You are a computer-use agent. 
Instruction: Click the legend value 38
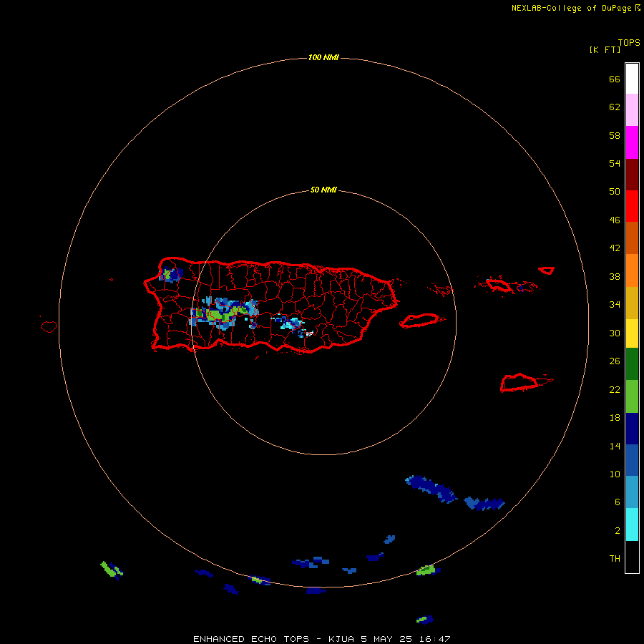pyautogui.click(x=615, y=277)
